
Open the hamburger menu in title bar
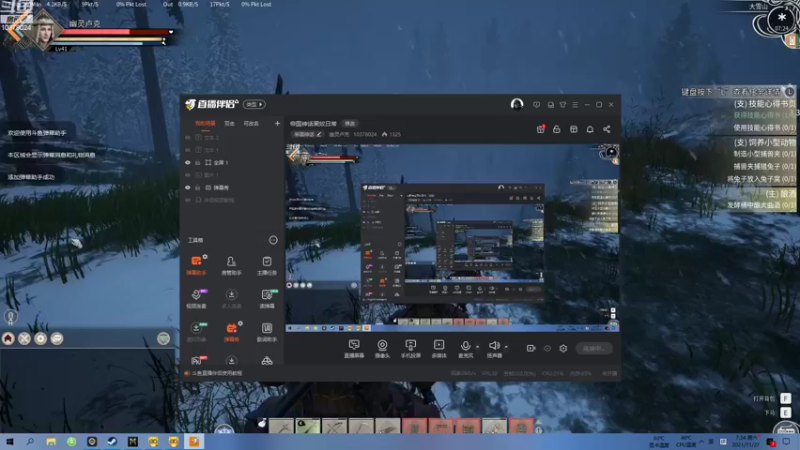[x=575, y=105]
